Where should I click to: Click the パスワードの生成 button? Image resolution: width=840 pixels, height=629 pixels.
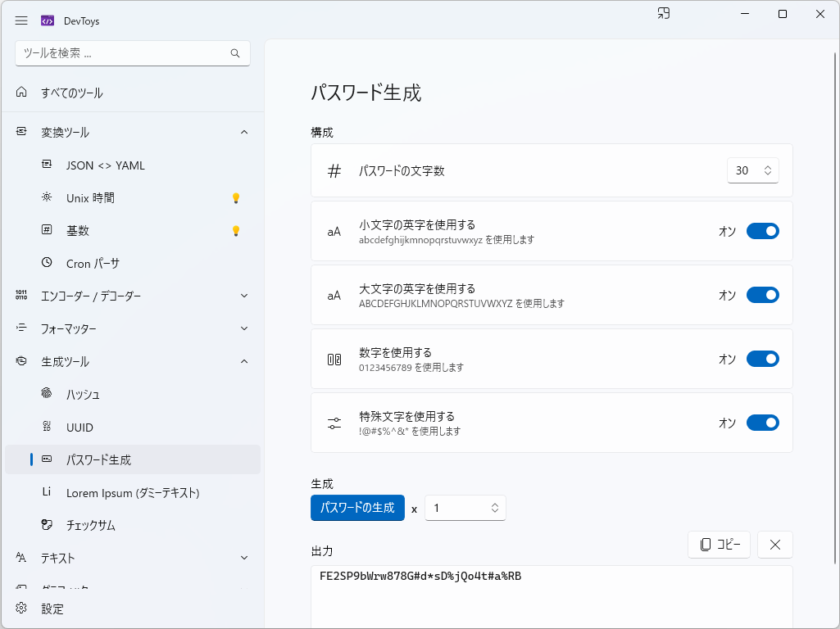pyautogui.click(x=357, y=508)
